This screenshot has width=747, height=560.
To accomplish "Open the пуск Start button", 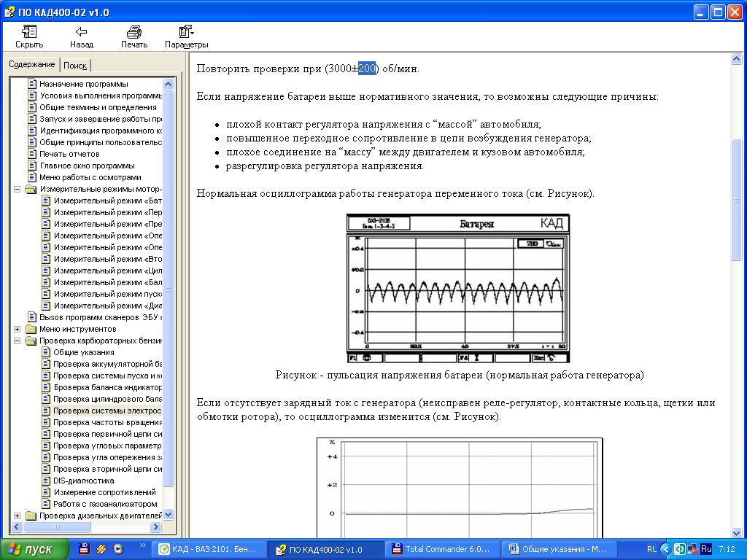I will click(x=34, y=550).
